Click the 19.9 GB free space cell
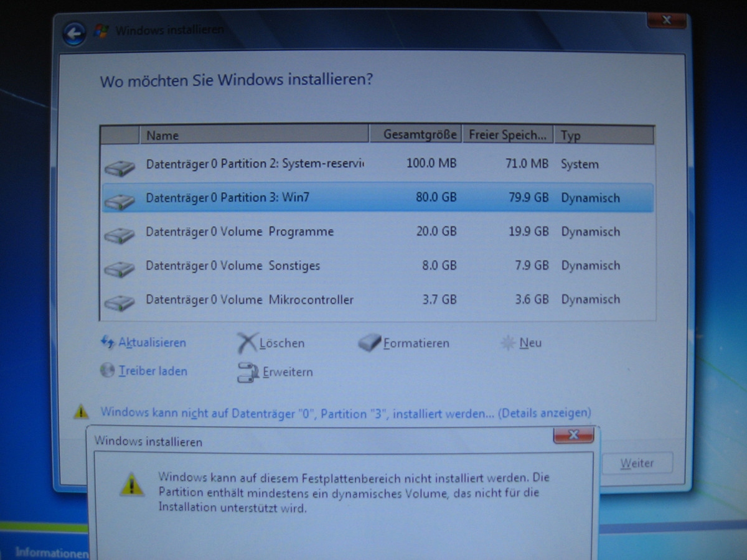Screen dimensions: 747x560 click(529, 231)
